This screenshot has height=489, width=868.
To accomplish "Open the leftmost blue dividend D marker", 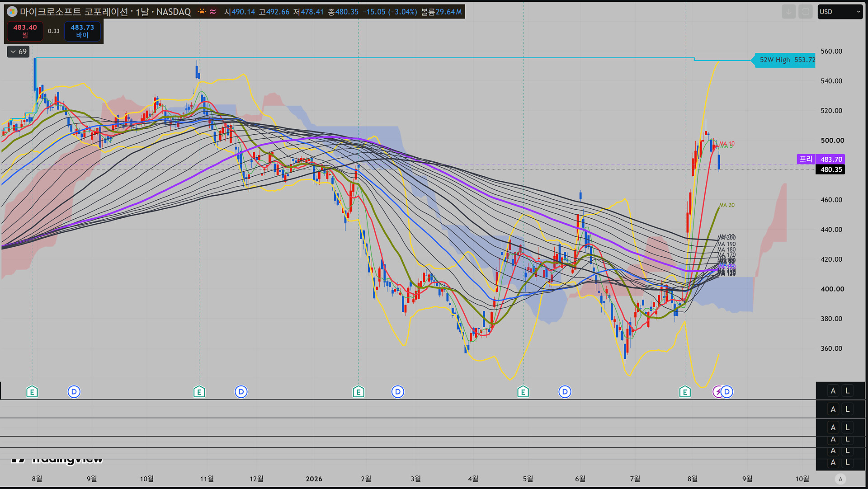I will (74, 392).
